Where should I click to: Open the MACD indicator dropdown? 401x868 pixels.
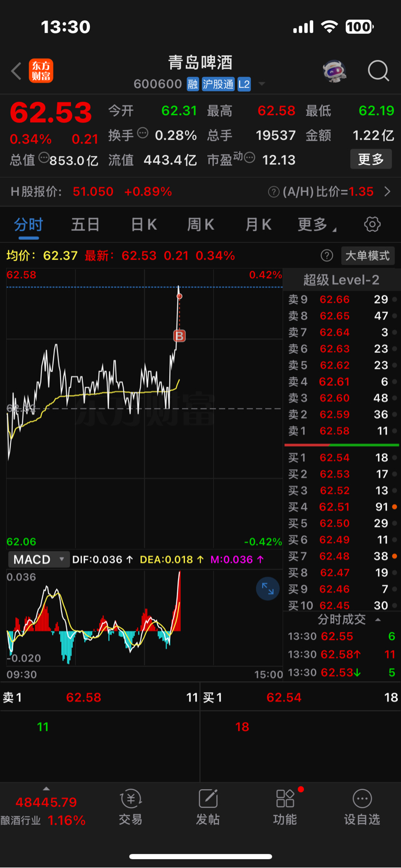point(39,560)
